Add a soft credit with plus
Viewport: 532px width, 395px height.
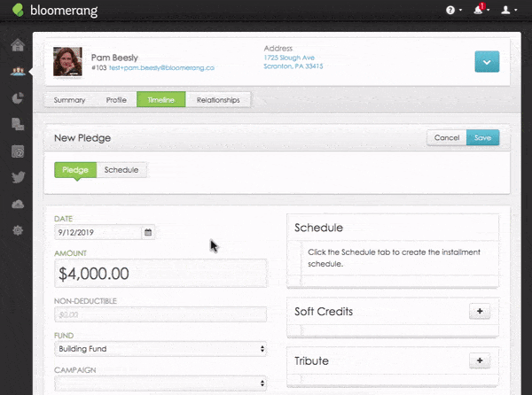480,311
